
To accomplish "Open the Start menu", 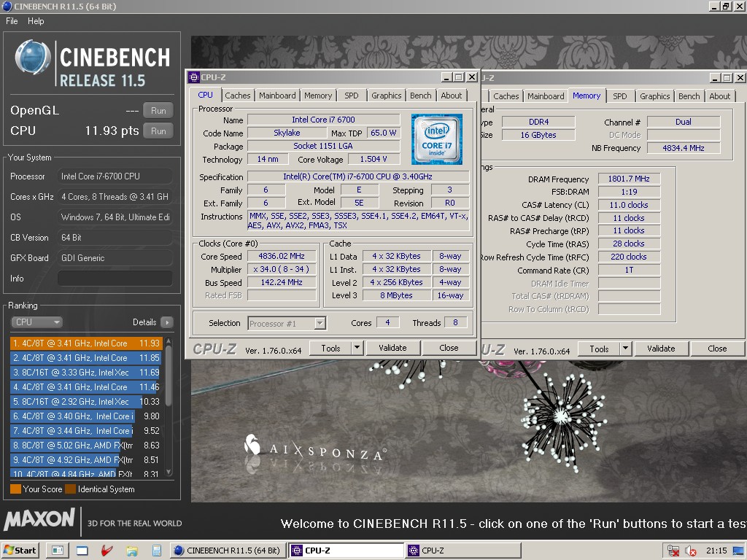I will pos(20,551).
